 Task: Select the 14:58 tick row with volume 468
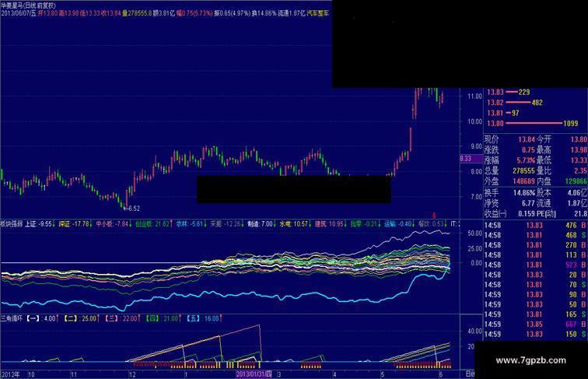(x=535, y=235)
